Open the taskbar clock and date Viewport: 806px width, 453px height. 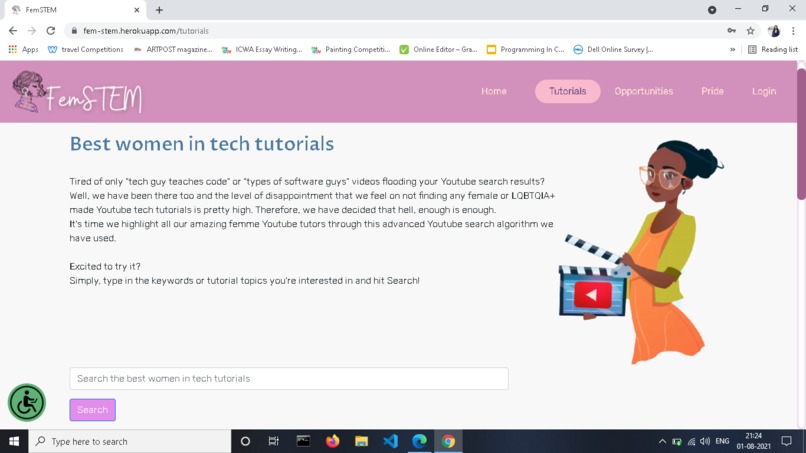click(x=754, y=441)
